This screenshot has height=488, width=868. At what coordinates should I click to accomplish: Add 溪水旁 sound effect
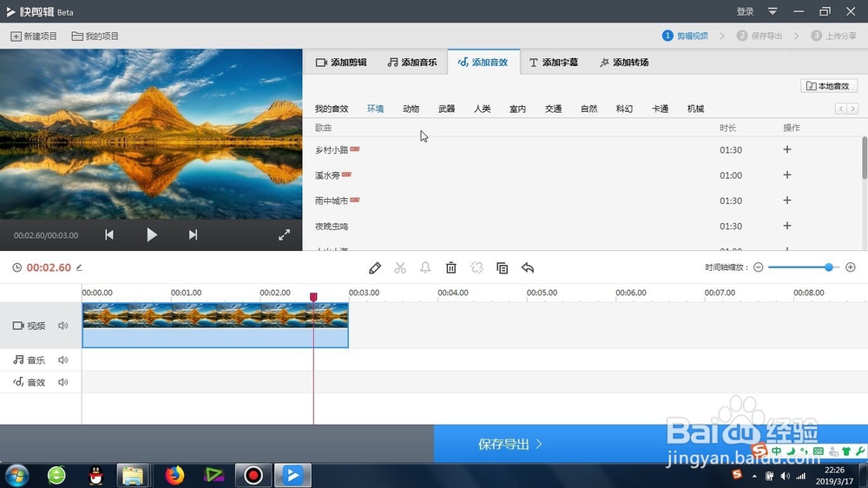tap(787, 175)
